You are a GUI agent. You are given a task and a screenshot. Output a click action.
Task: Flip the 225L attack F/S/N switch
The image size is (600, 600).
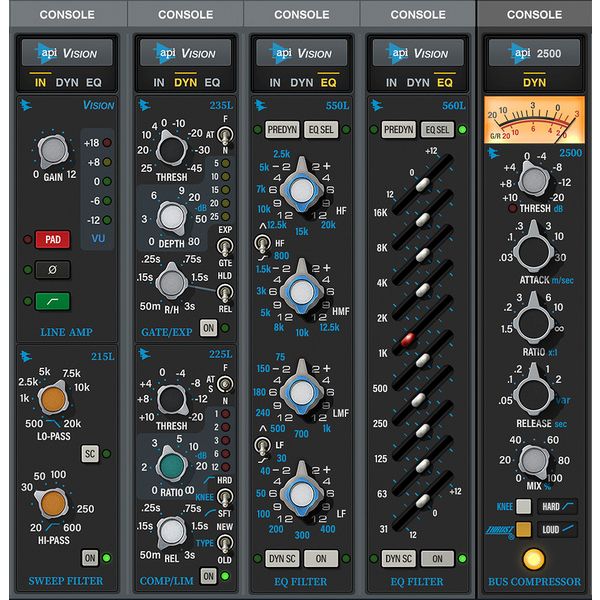click(x=225, y=384)
